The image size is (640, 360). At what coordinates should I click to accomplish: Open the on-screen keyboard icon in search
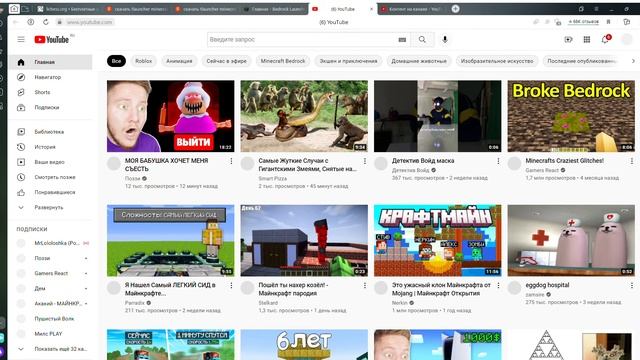coord(402,40)
